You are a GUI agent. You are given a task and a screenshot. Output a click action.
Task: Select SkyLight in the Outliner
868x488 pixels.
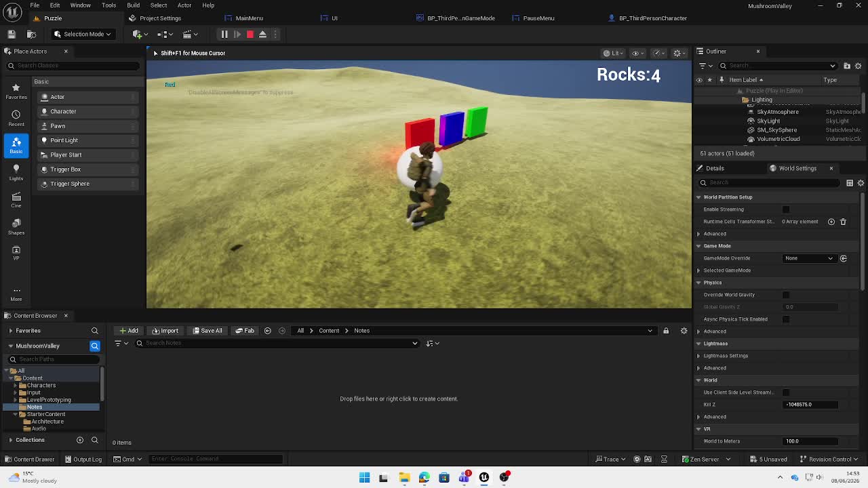[768, 121]
